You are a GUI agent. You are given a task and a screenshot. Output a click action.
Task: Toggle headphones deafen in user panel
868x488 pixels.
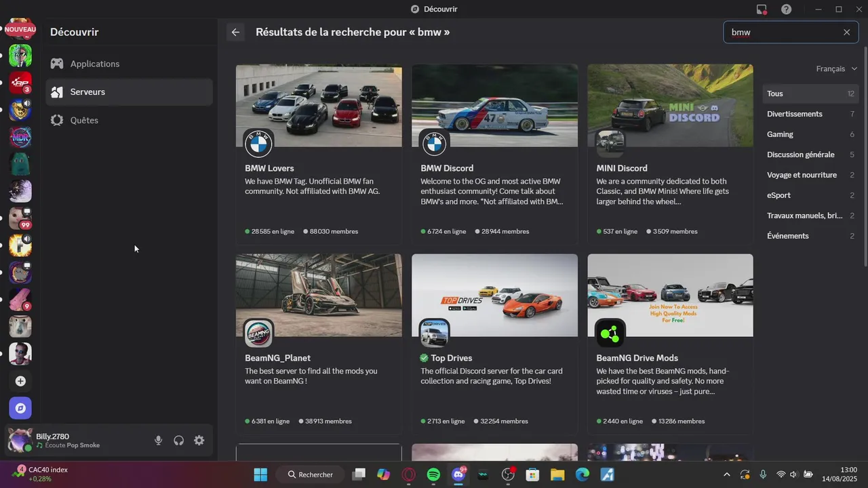click(x=178, y=441)
